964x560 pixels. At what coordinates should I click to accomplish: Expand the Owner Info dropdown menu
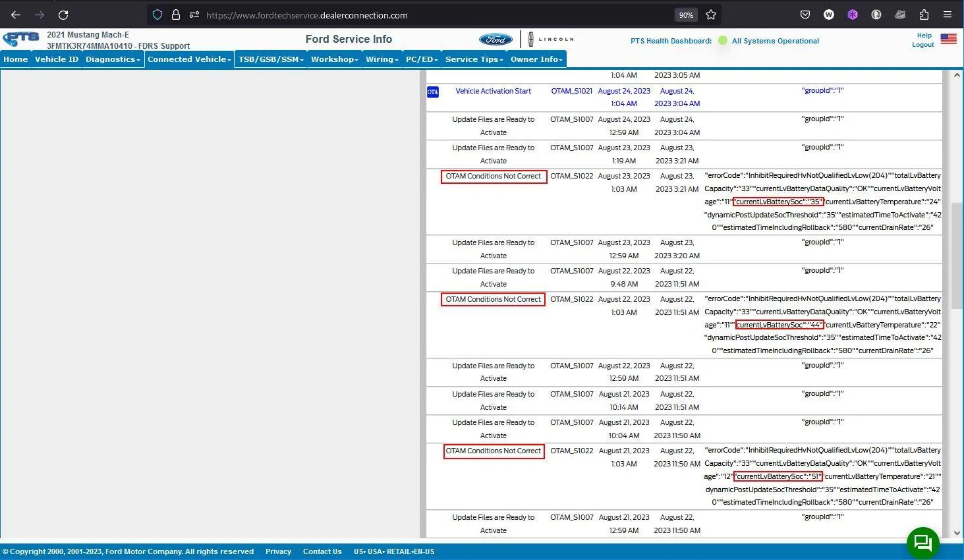(x=536, y=59)
